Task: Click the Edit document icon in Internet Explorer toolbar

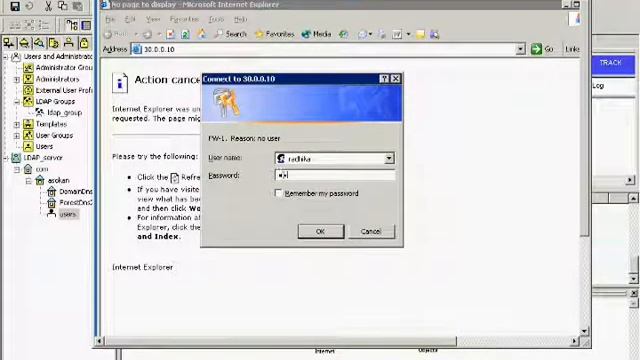Action: [397, 35]
